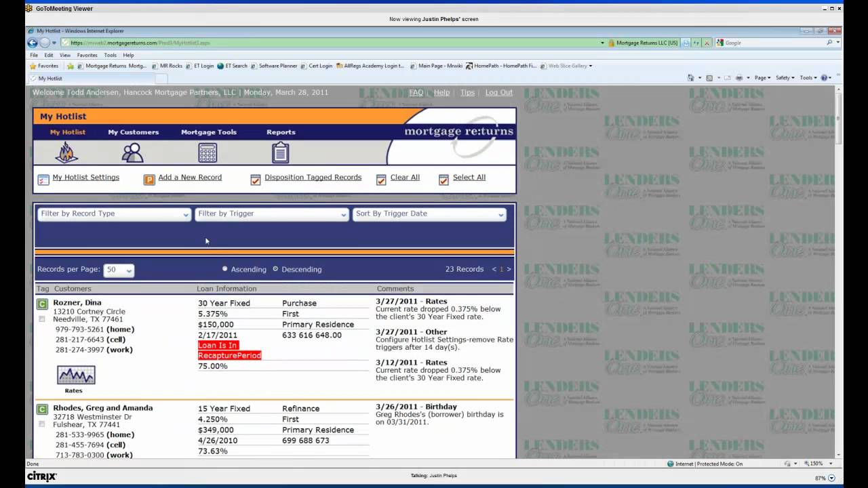Expand the Tools dropdown in command bar
Image resolution: width=868 pixels, height=488 pixels.
808,78
